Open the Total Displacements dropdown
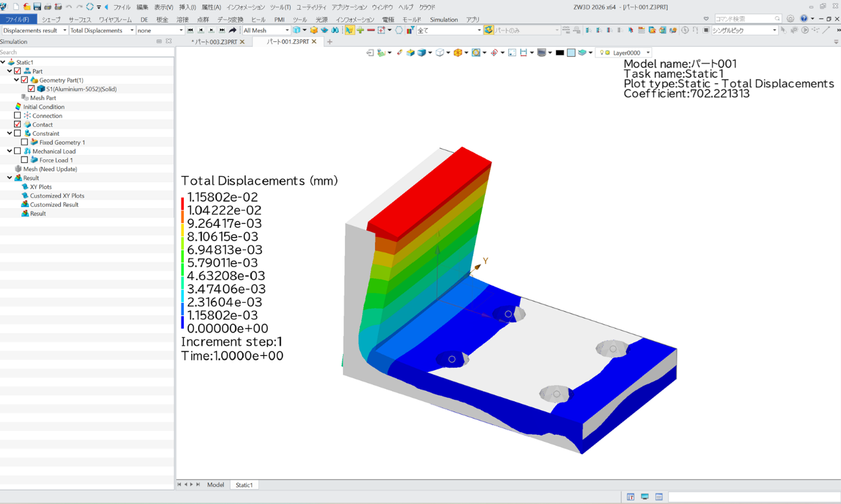This screenshot has height=504, width=841. [102, 30]
